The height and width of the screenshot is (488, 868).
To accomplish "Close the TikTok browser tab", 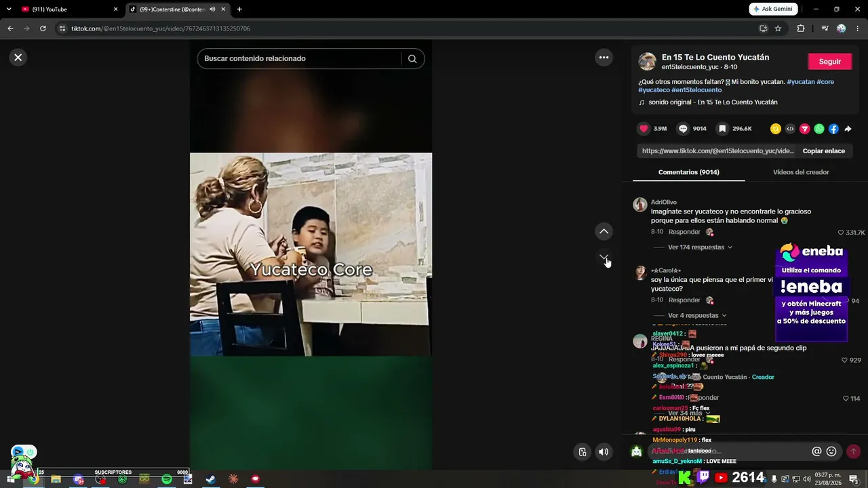I will click(223, 9).
